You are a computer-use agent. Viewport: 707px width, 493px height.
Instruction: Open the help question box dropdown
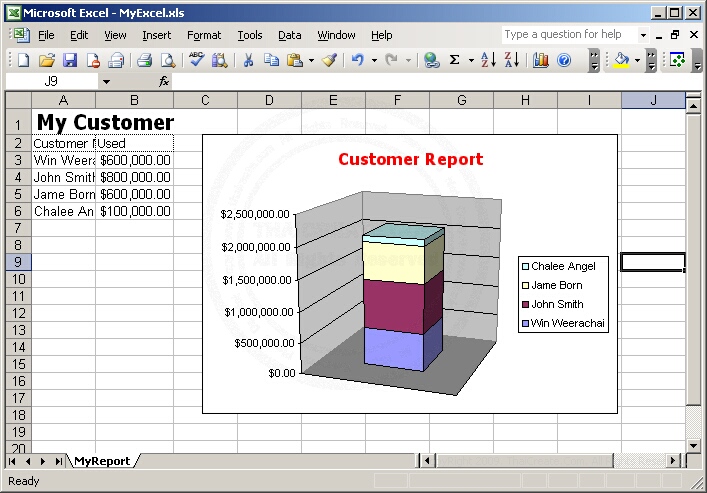[x=643, y=35]
